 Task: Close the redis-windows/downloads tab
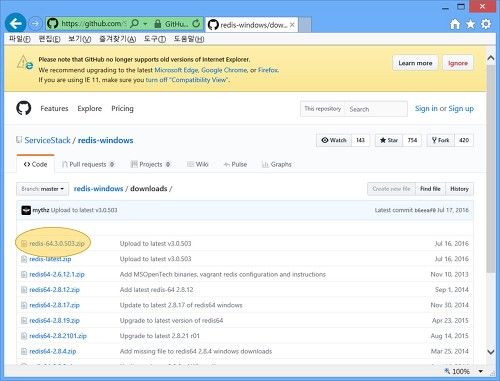point(292,25)
